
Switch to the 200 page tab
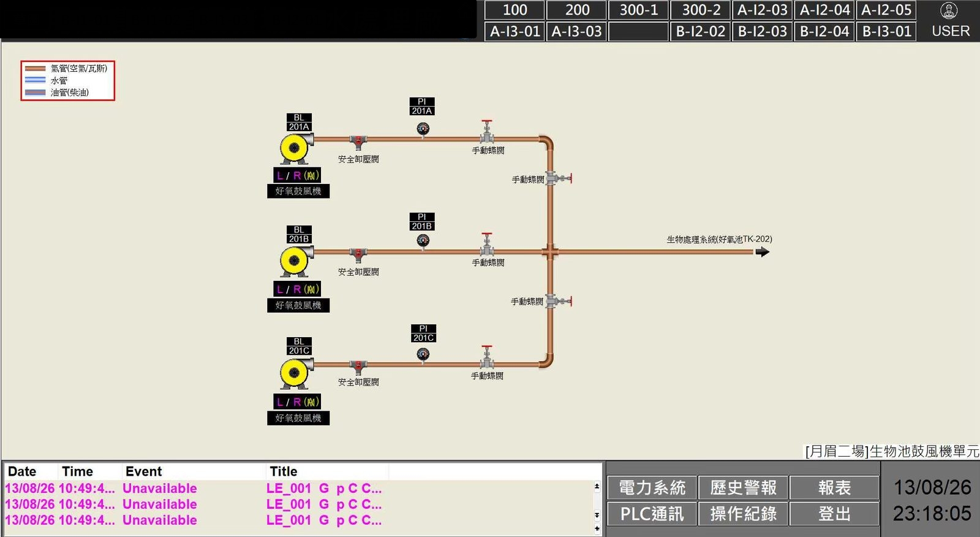pyautogui.click(x=577, y=10)
